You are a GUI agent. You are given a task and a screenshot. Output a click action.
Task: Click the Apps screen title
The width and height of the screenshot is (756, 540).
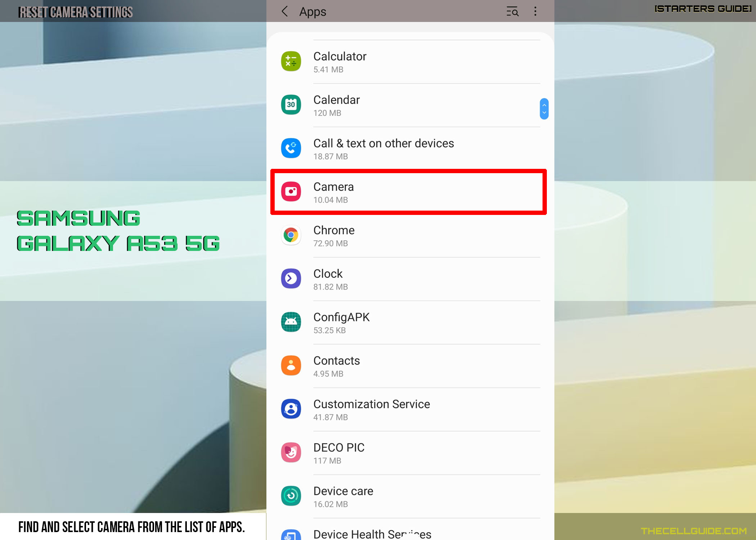312,12
